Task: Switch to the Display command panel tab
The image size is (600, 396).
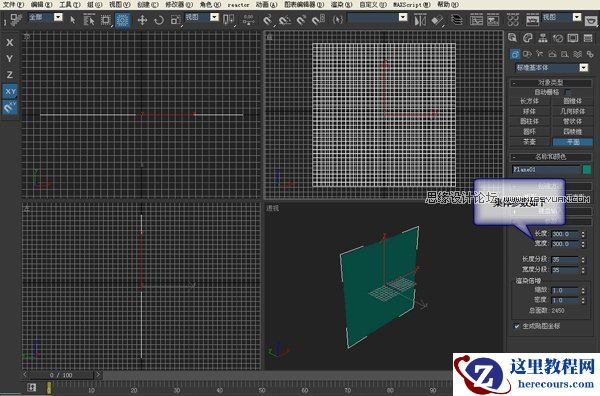Action: [573, 37]
